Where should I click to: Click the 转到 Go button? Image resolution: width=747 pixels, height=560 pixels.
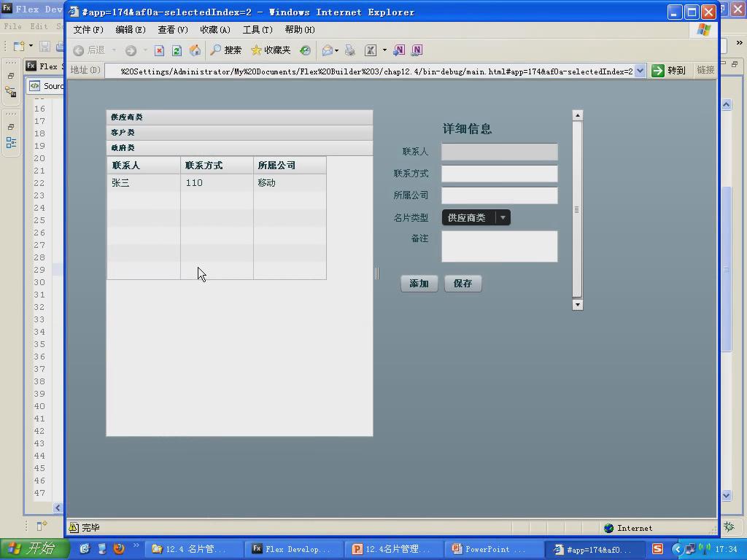[668, 71]
